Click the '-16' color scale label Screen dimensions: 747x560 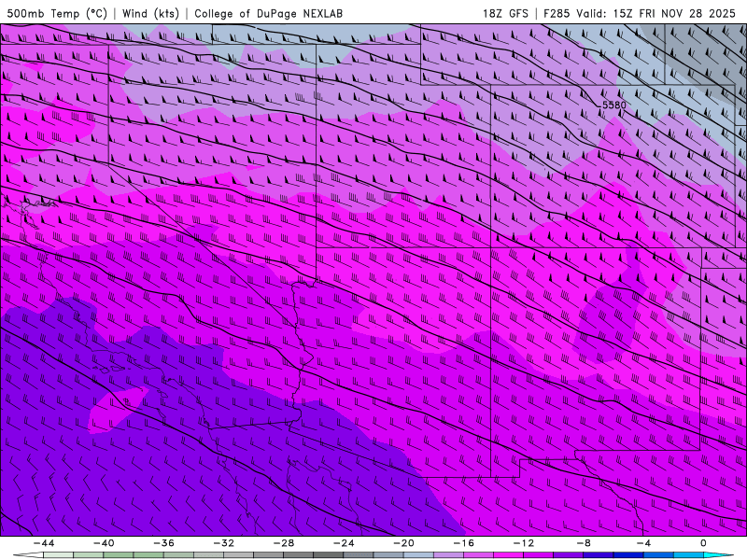pyautogui.click(x=464, y=543)
